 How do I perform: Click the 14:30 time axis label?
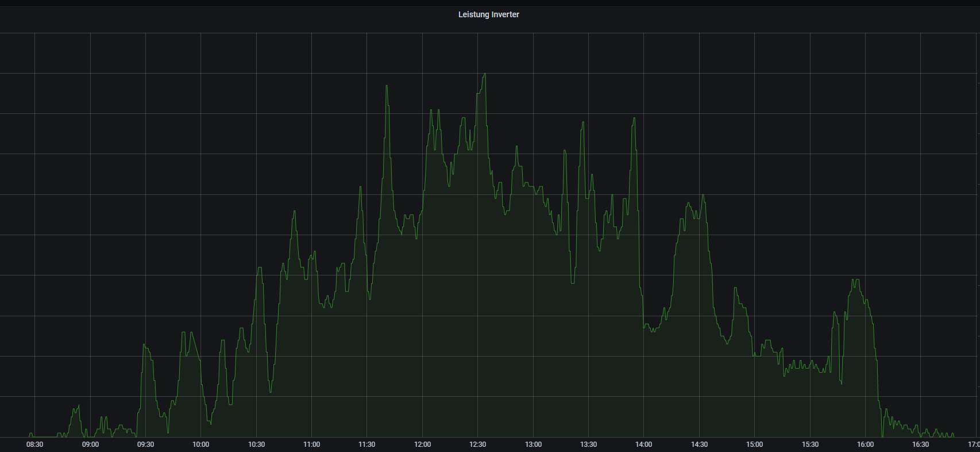click(x=699, y=445)
